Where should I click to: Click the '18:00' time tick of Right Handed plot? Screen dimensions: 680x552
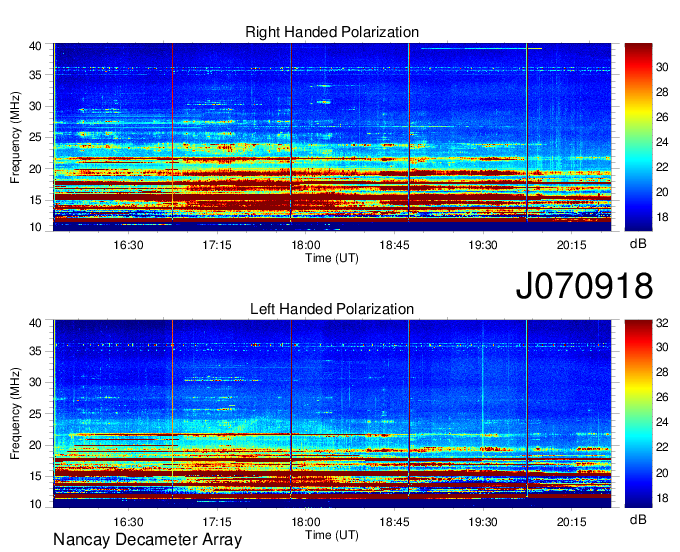tap(306, 245)
